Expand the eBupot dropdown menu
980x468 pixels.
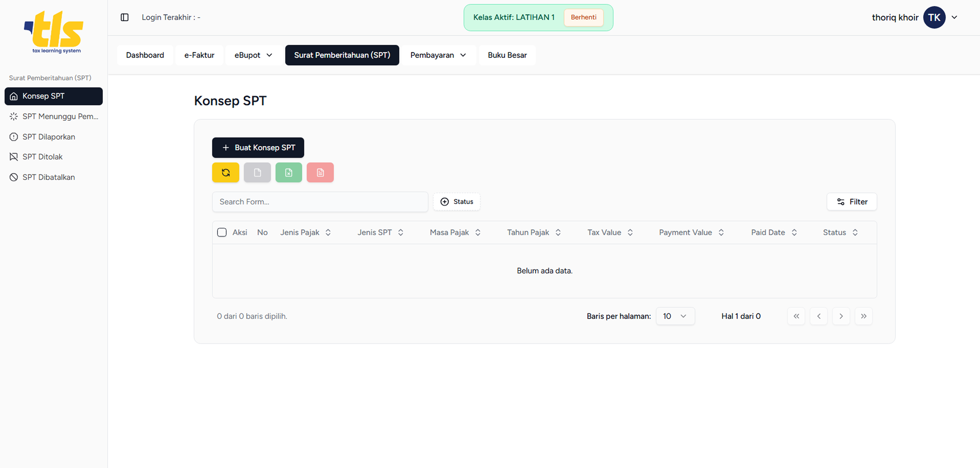pyautogui.click(x=253, y=55)
